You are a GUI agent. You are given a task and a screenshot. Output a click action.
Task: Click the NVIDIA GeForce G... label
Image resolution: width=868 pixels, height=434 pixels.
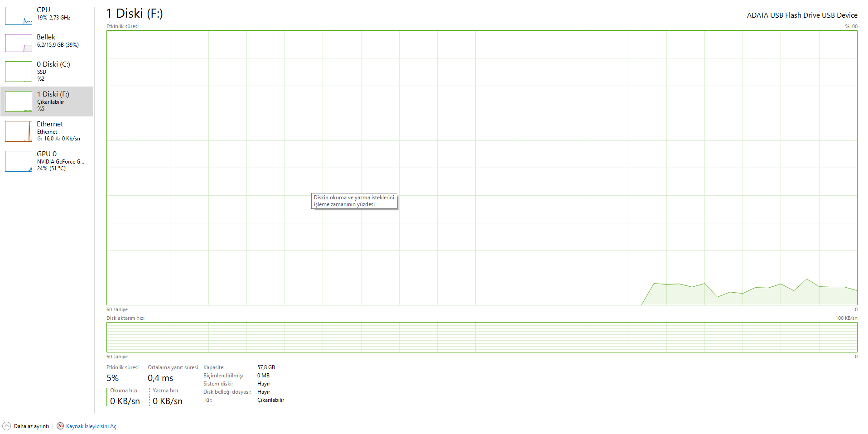tap(61, 162)
